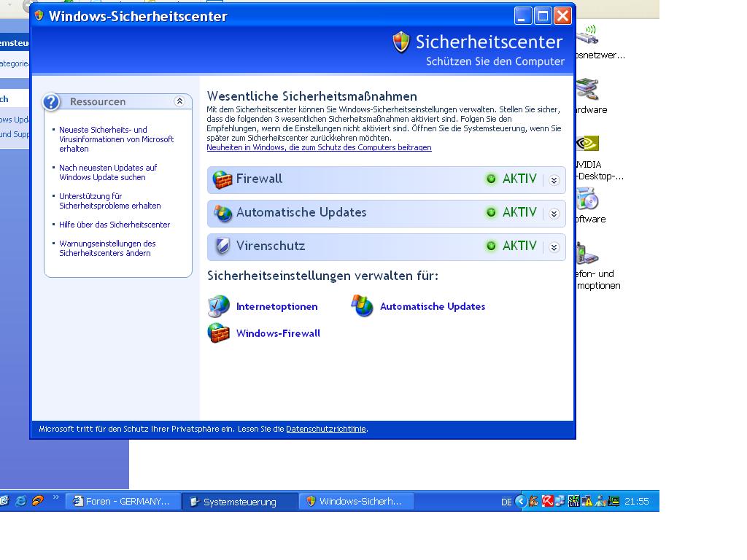
Task: Click the network computers icon in the system tray
Action: pyautogui.click(x=560, y=501)
